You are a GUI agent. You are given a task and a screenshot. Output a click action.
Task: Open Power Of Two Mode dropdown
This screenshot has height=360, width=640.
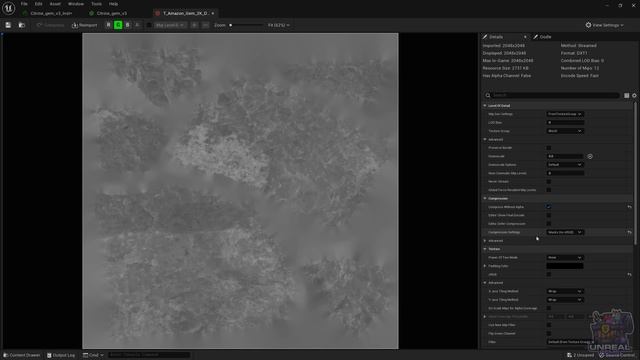point(565,257)
